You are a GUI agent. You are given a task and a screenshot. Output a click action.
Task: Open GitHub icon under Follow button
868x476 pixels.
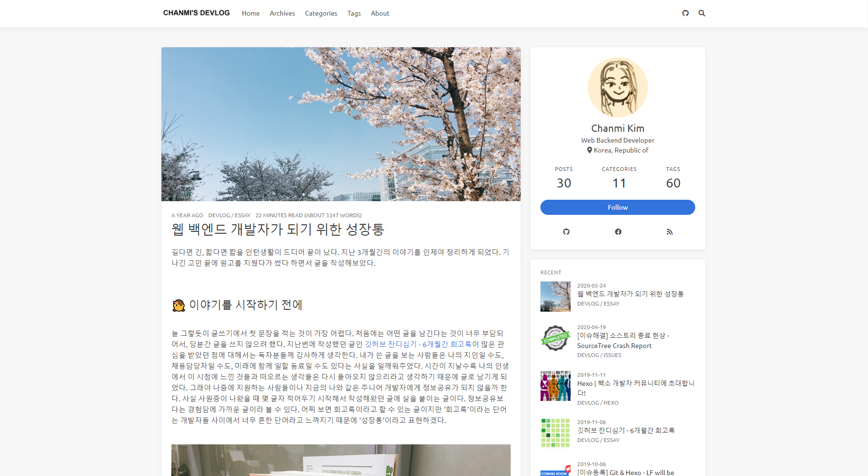pyautogui.click(x=566, y=232)
